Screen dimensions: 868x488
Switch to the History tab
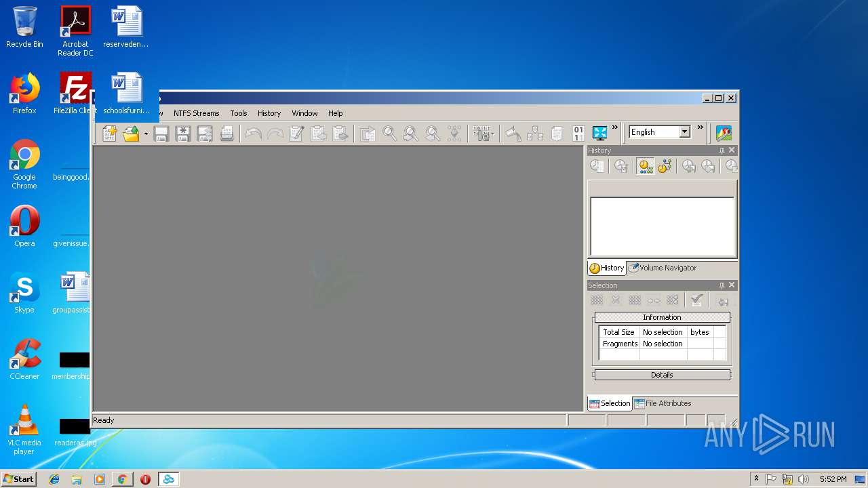point(607,268)
